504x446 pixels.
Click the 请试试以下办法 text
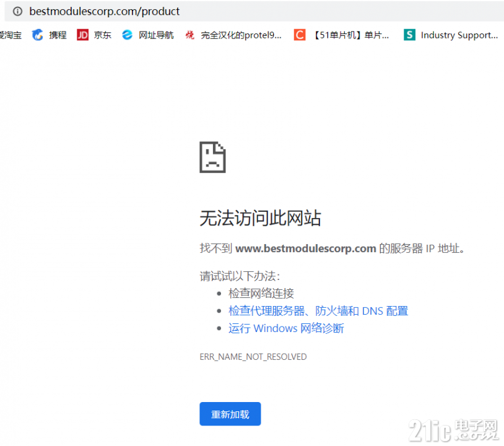[240, 276]
